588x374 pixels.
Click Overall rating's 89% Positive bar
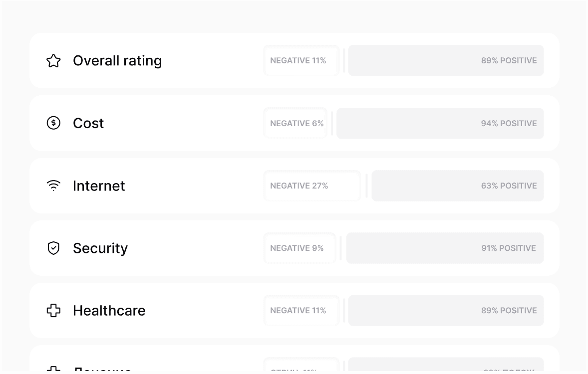(446, 61)
